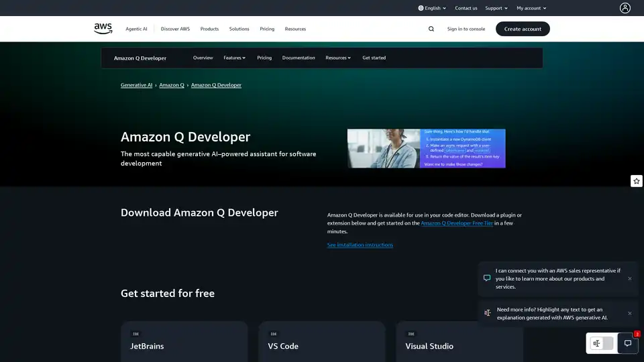
Task: Toggle the text highlight explanation switch
Action: 602,343
